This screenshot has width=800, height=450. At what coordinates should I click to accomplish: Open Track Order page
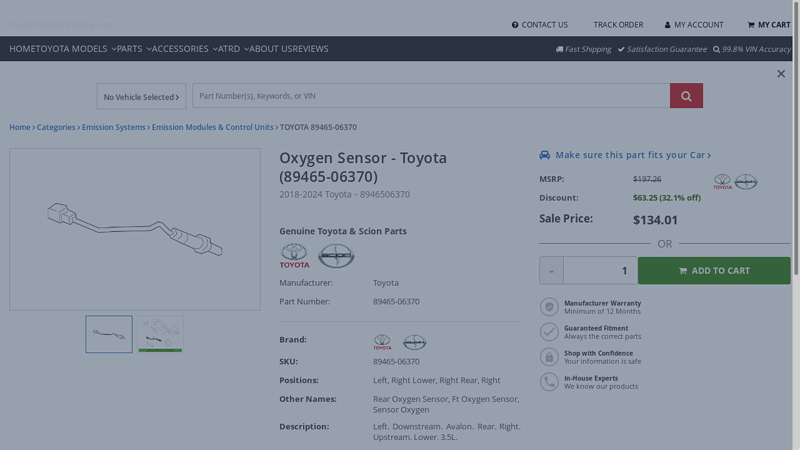point(618,24)
